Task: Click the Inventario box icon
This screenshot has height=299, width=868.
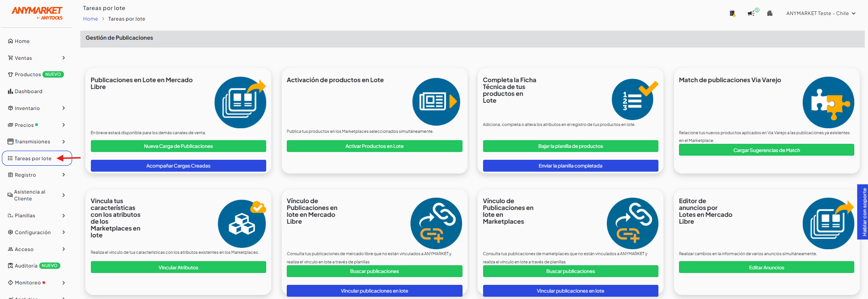Action: tap(10, 108)
